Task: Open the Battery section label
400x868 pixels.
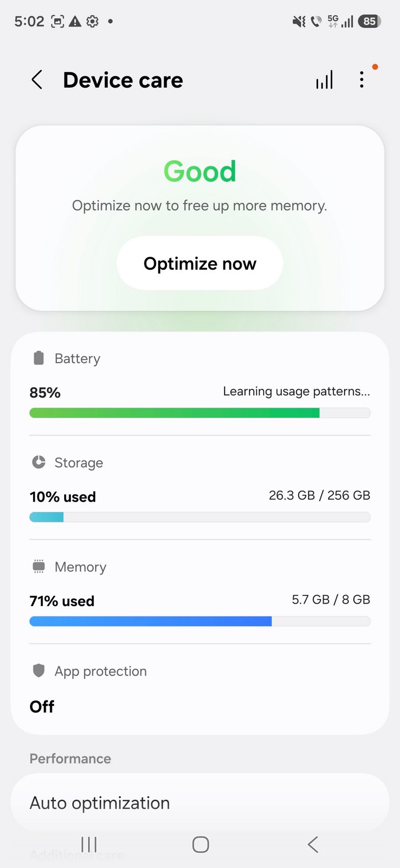Action: pos(77,359)
